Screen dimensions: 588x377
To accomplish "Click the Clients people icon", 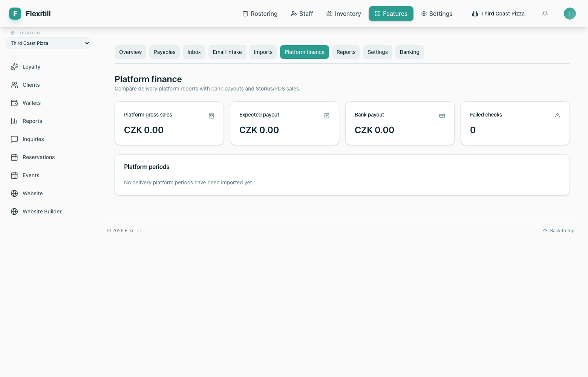I will pyautogui.click(x=14, y=85).
